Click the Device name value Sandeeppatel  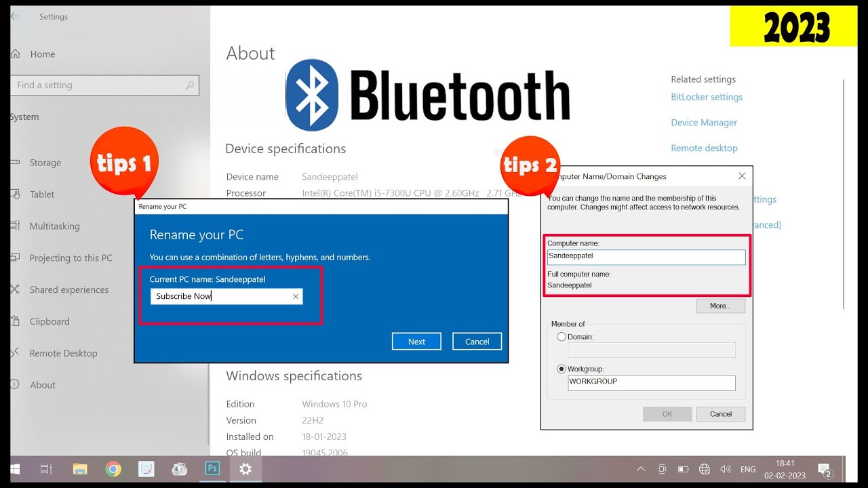coord(330,177)
